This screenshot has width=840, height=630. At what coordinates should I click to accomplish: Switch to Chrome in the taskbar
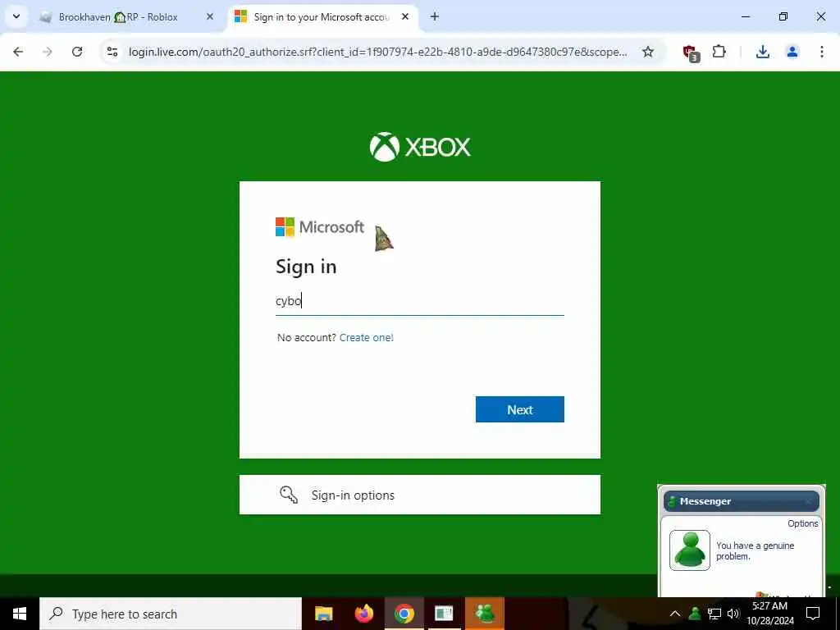[404, 614]
